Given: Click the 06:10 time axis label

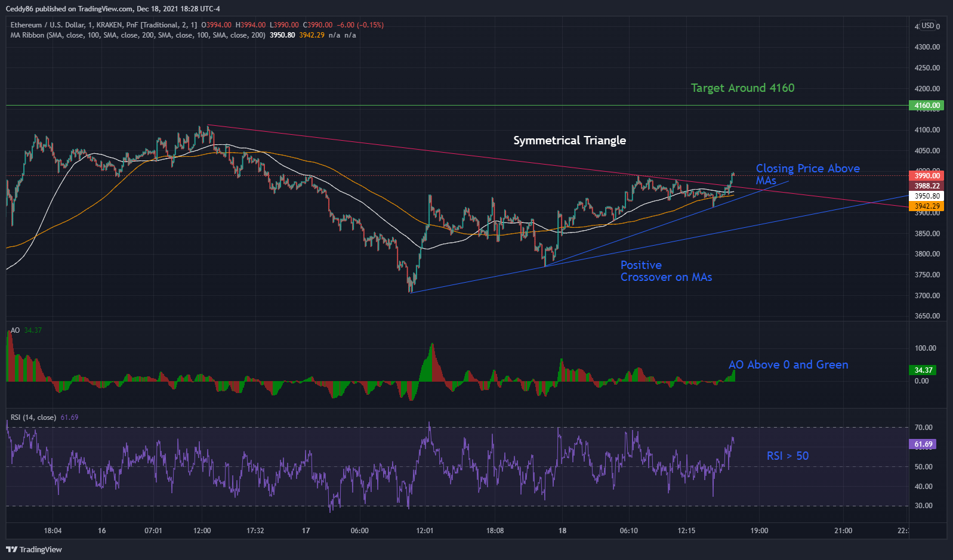Looking at the screenshot, I should pyautogui.click(x=629, y=531).
